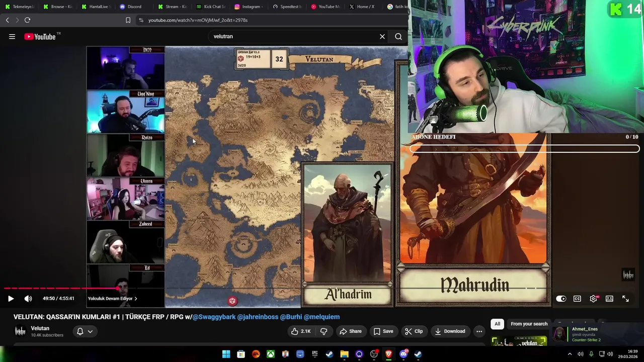Open notification bell dropdown for Velutan
Viewport: 644px width, 362px height.
click(85, 331)
